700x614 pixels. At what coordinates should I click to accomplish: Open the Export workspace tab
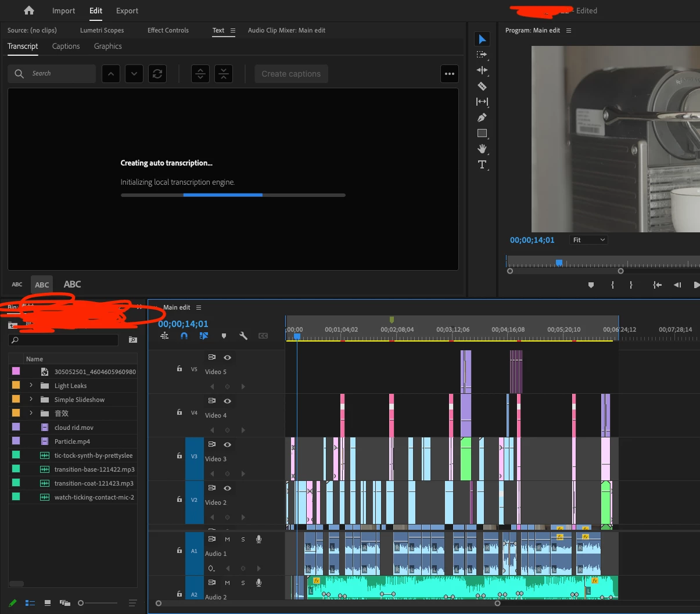127,10
